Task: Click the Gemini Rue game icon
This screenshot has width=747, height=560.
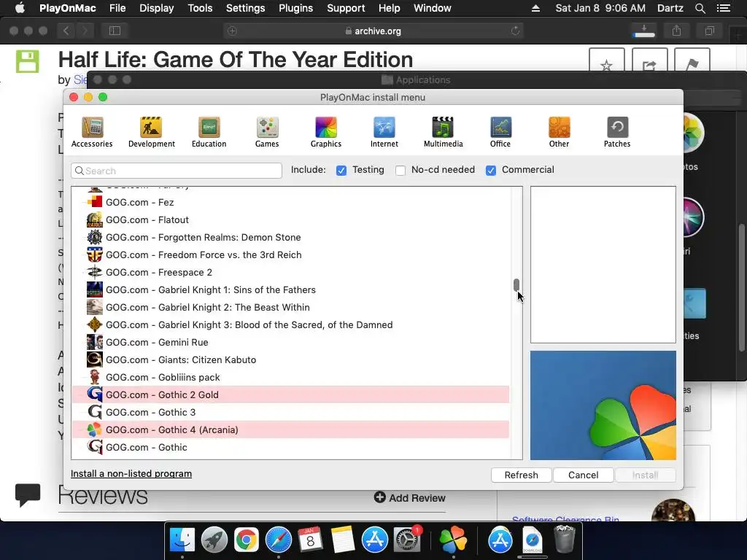Action: [x=94, y=342]
